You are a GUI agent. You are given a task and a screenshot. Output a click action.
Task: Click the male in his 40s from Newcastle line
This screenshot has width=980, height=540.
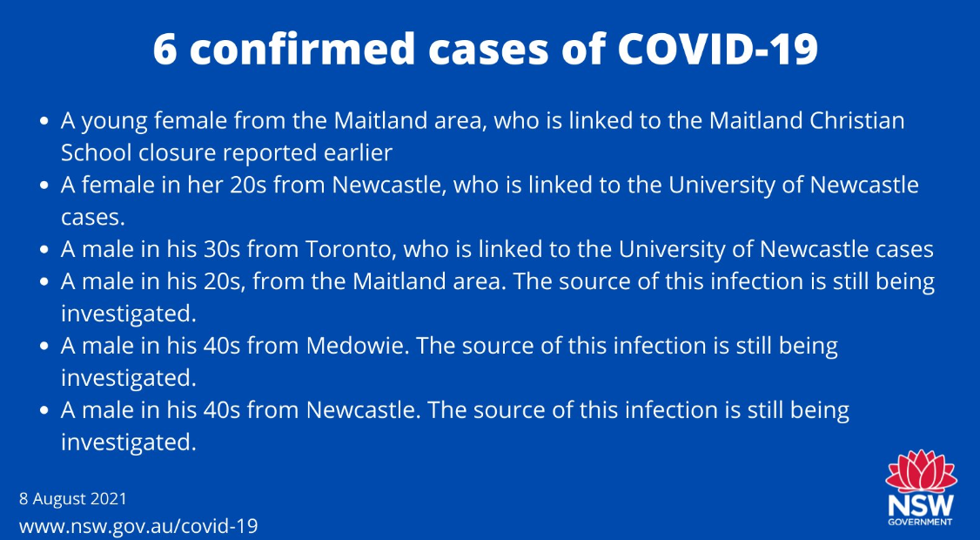pyautogui.click(x=454, y=409)
